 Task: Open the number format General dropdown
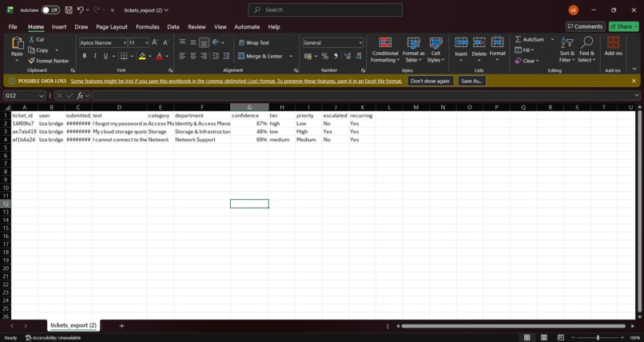pos(360,42)
